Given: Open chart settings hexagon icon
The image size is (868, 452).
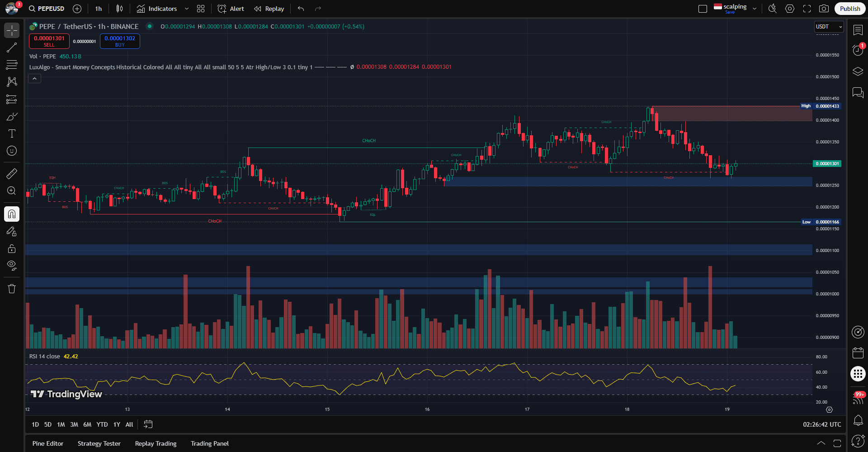Looking at the screenshot, I should pos(790,9).
